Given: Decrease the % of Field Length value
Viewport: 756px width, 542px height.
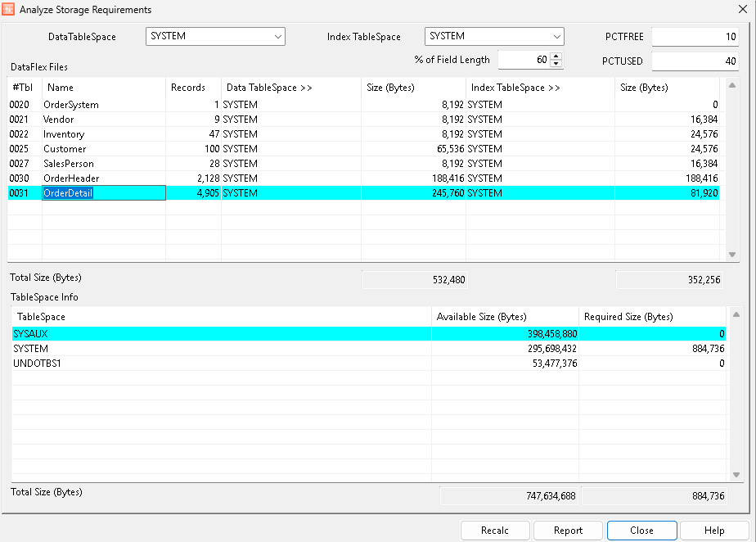Looking at the screenshot, I should [x=556, y=64].
